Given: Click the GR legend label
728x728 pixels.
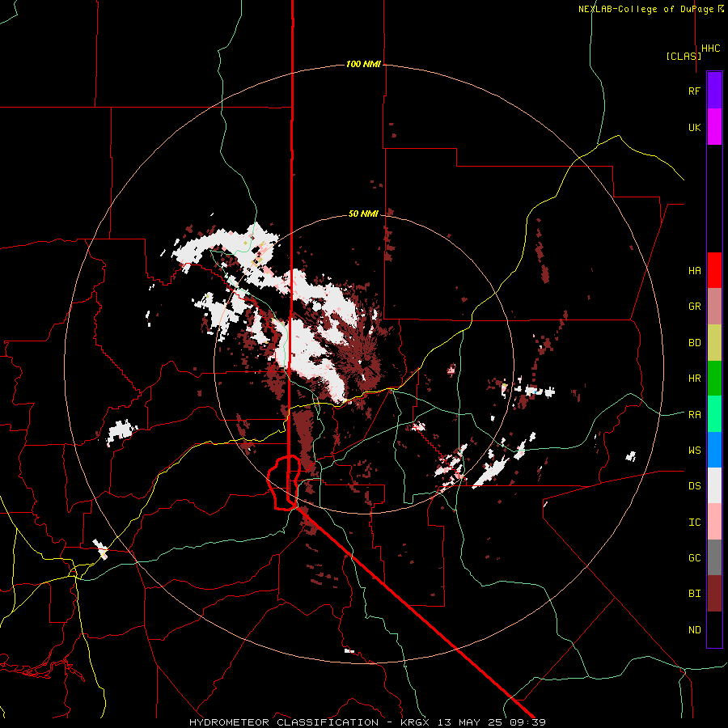Looking at the screenshot, I should pos(694,307).
